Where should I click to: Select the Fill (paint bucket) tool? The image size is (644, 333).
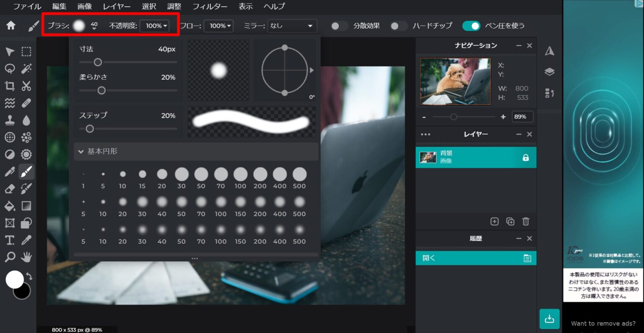10,206
